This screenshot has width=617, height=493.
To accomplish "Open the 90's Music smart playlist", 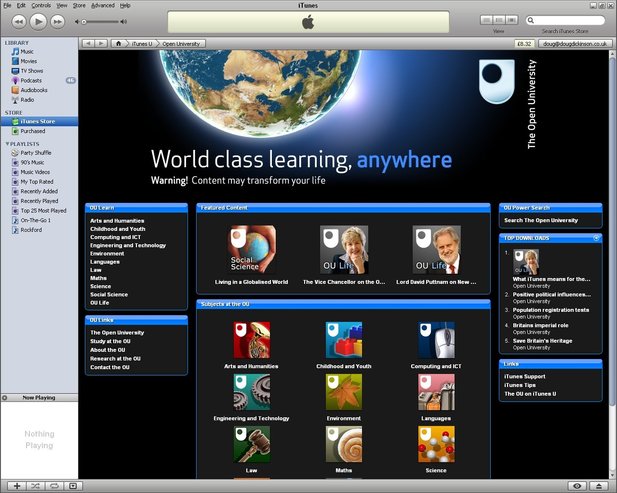I will click(32, 162).
